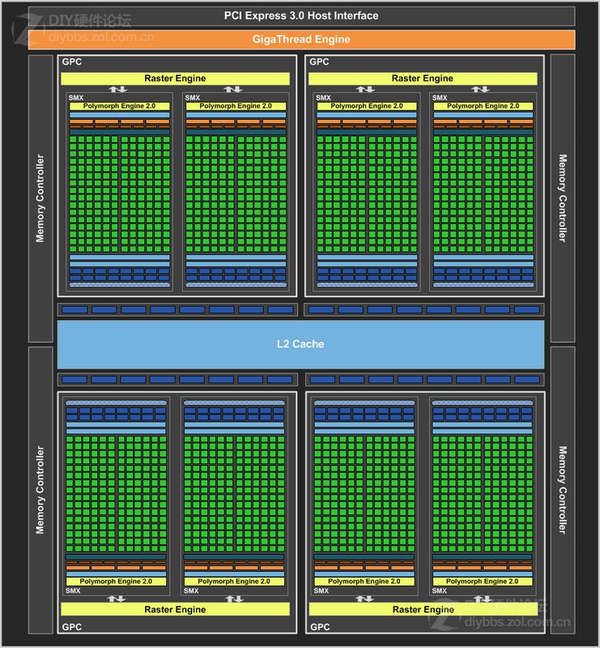Select the upper-left Memory Controller label
The image size is (600, 648).
[40, 198]
